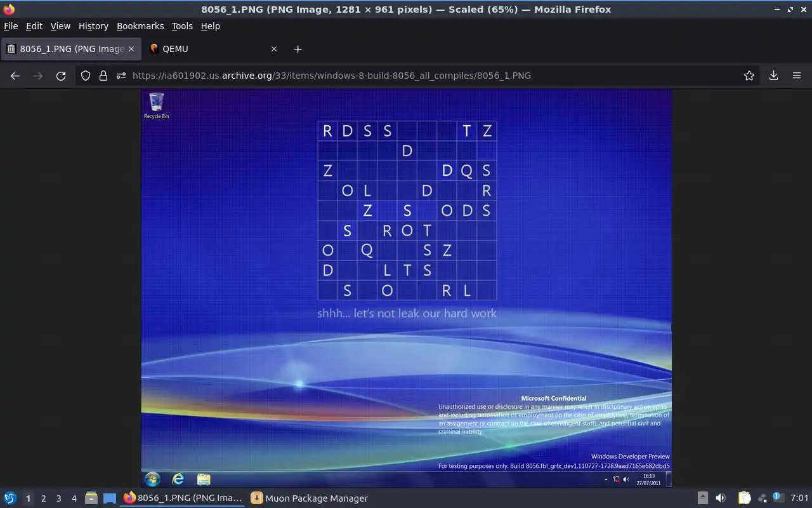Image resolution: width=812 pixels, height=508 pixels.
Task: Click the Firefox logo in title bar
Action: pyautogui.click(x=9, y=10)
